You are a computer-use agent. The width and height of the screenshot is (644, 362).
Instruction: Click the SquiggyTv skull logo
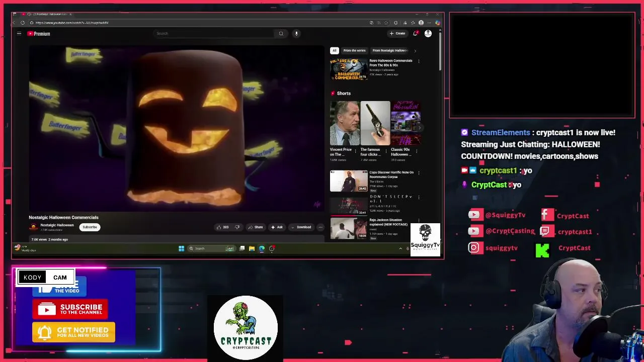coord(425,240)
